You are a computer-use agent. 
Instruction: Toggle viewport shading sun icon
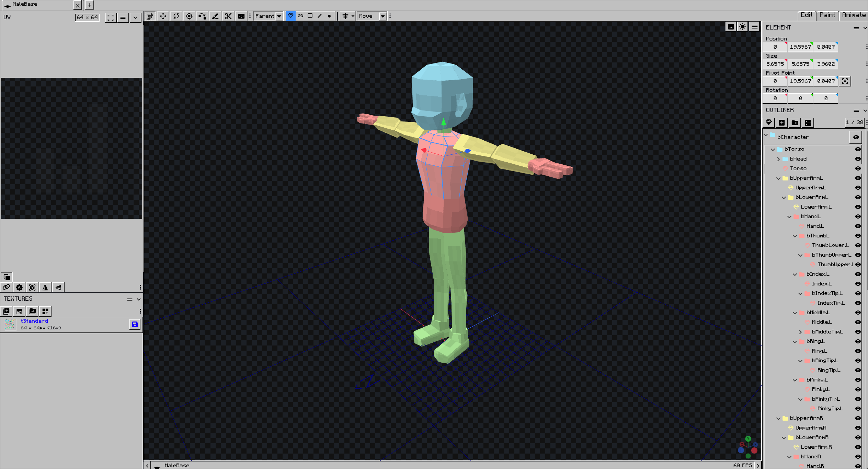pos(743,27)
